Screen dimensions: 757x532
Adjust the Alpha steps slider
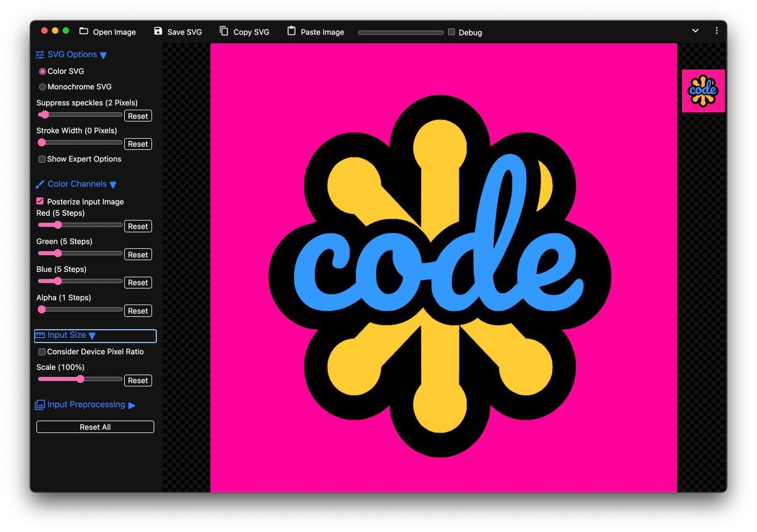(x=80, y=309)
